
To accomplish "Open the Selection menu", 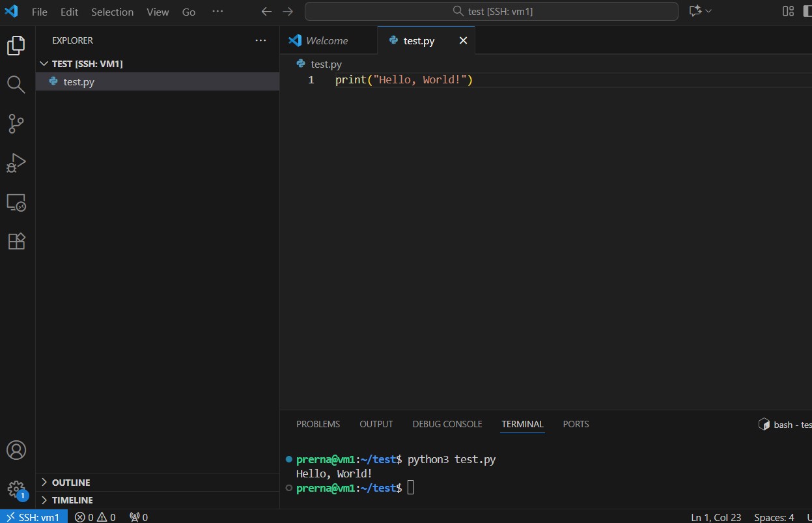I will [112, 12].
